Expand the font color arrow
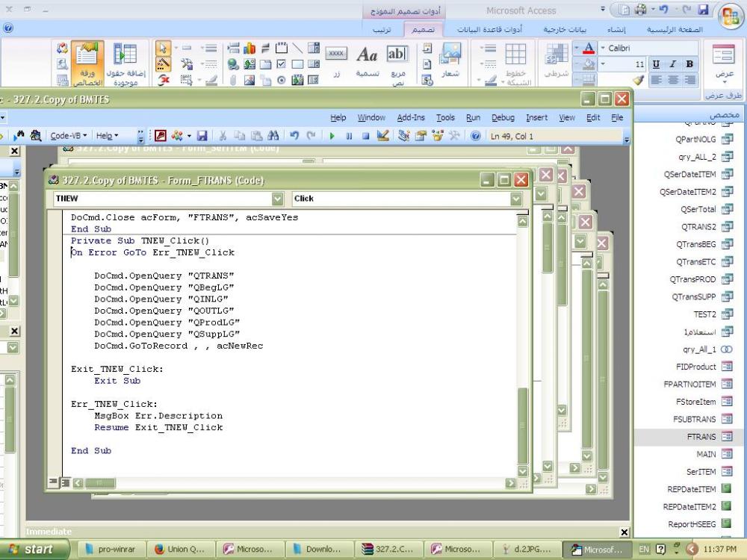The width and height of the screenshot is (747, 560). [577, 48]
